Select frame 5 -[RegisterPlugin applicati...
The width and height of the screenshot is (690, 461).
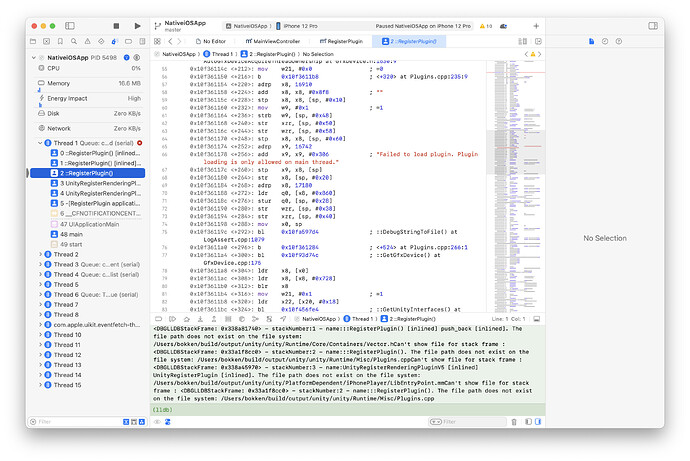click(x=96, y=203)
